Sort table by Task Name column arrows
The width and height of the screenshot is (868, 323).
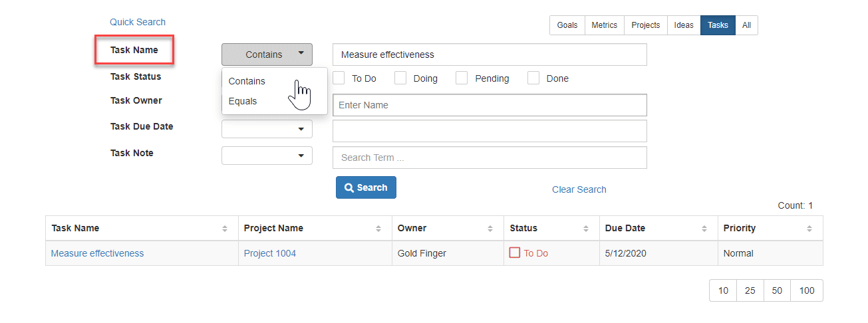(x=225, y=229)
